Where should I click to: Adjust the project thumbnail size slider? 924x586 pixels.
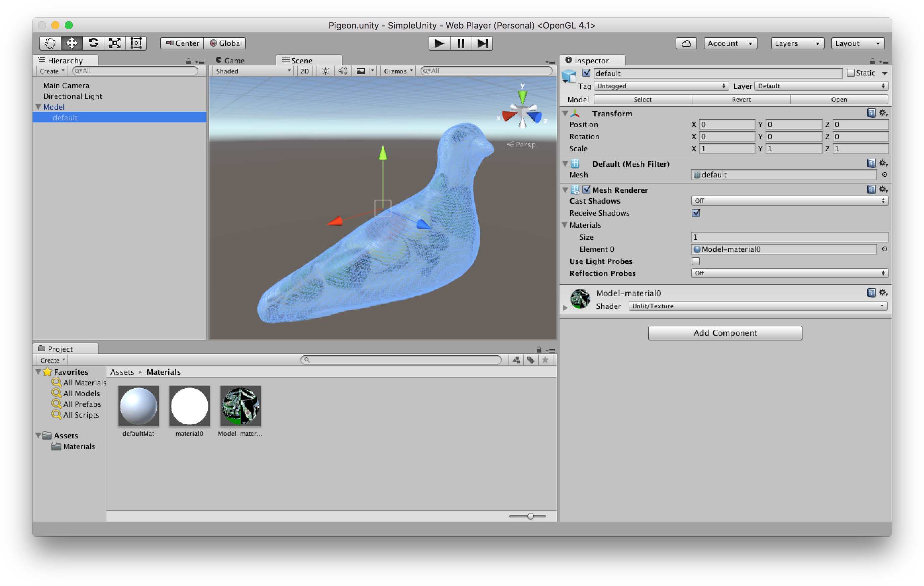[x=530, y=516]
